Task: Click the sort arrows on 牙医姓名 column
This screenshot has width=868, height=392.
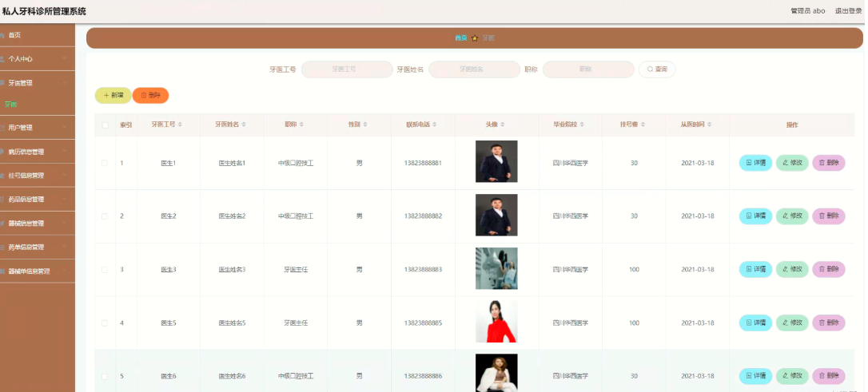Action: [244, 125]
